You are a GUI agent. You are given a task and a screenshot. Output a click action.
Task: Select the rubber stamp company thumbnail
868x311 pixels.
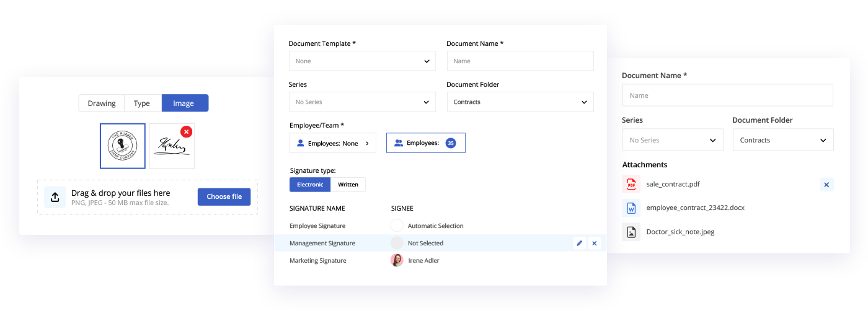click(x=123, y=146)
